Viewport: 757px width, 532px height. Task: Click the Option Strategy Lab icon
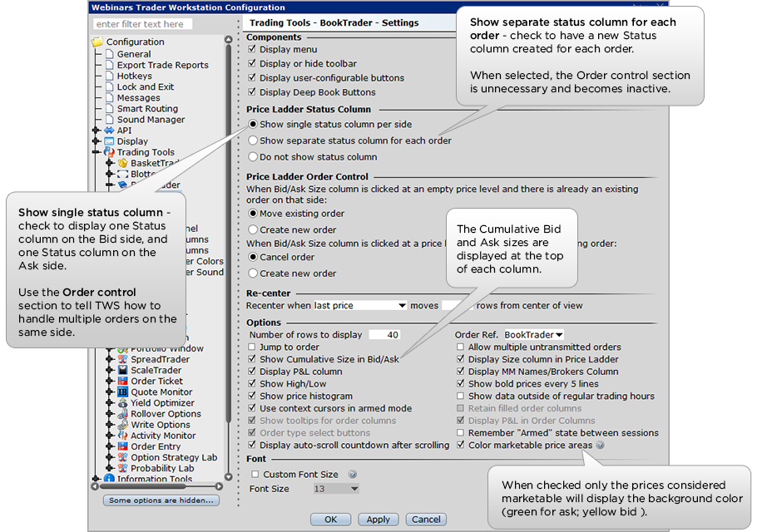[122, 457]
